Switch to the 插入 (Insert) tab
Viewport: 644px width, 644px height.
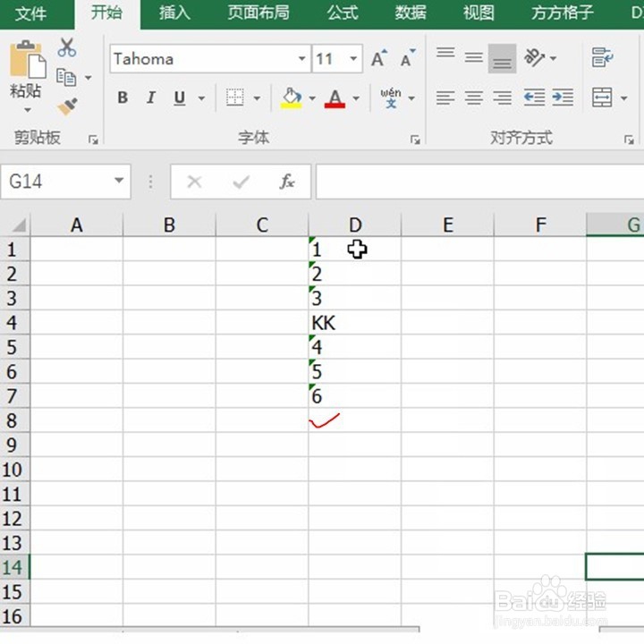point(175,13)
